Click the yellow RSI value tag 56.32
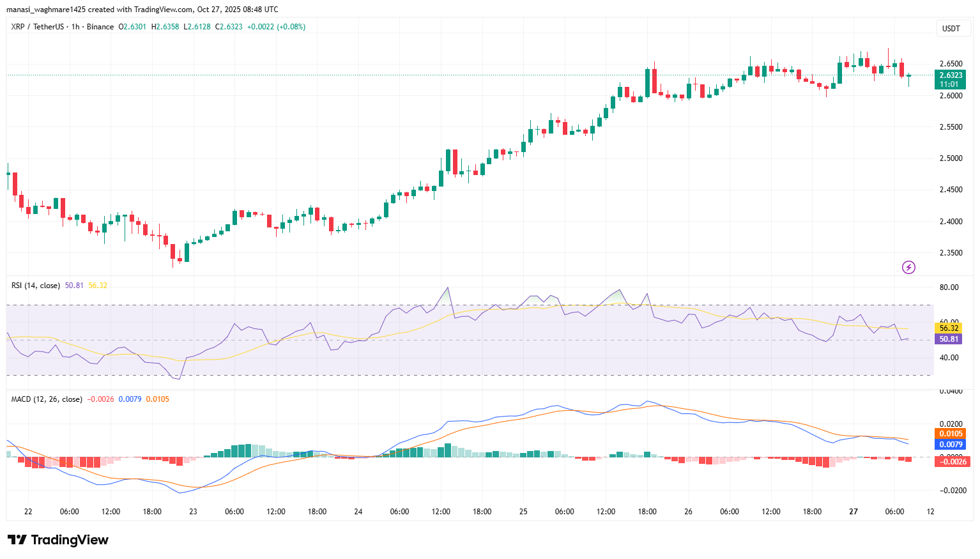The height and width of the screenshot is (559, 980). point(949,328)
